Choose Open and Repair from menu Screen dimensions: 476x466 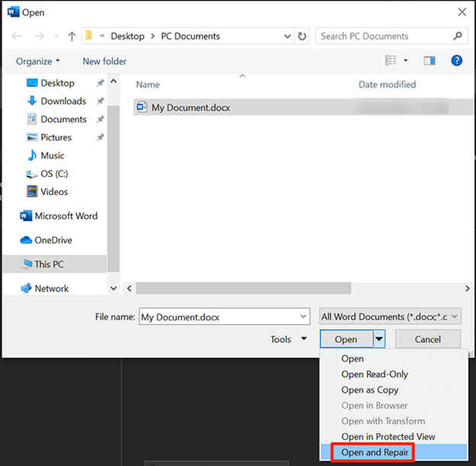(x=375, y=453)
